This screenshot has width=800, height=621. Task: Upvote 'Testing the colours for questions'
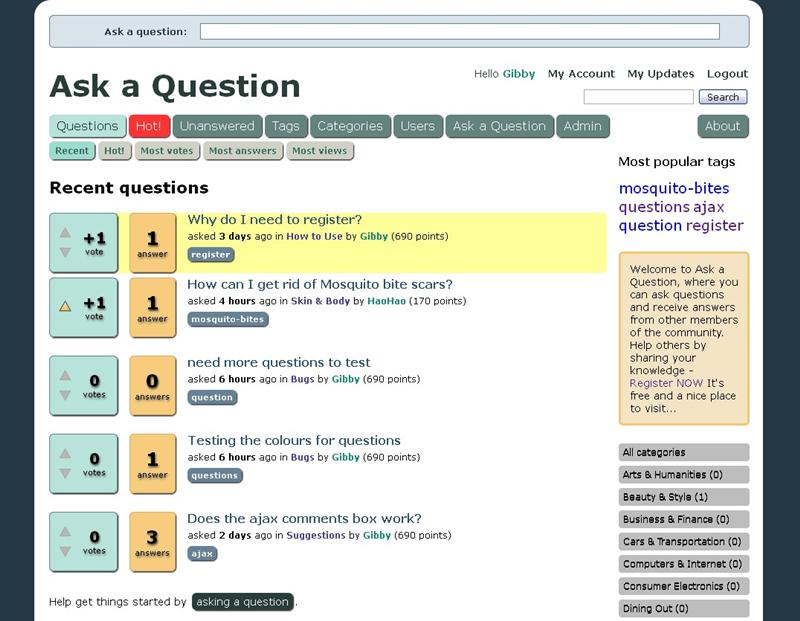tap(65, 454)
